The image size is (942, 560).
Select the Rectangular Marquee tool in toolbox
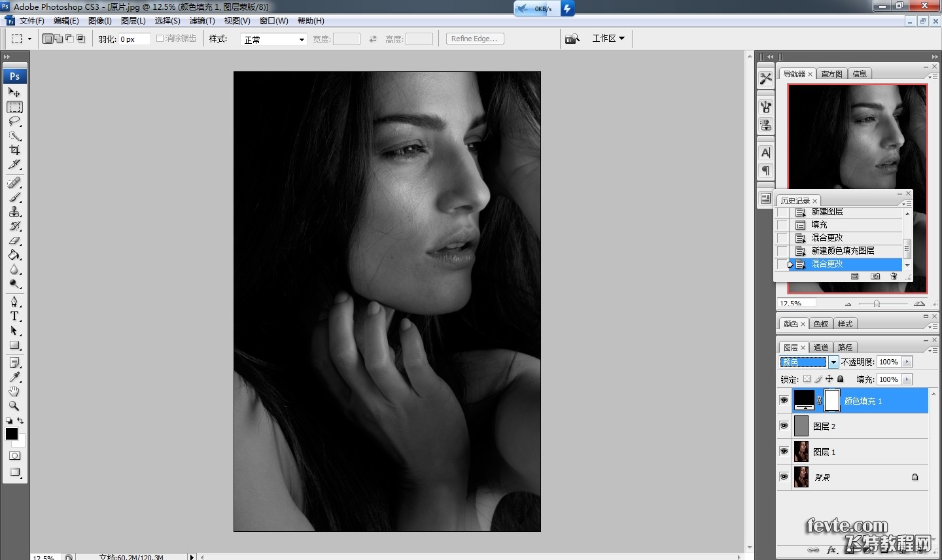coord(14,107)
